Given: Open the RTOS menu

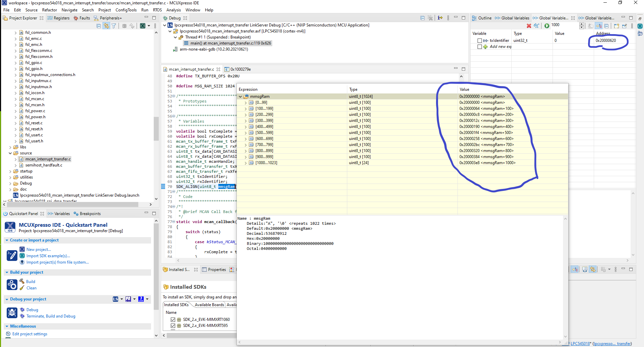Looking at the screenshot, I should [x=157, y=10].
